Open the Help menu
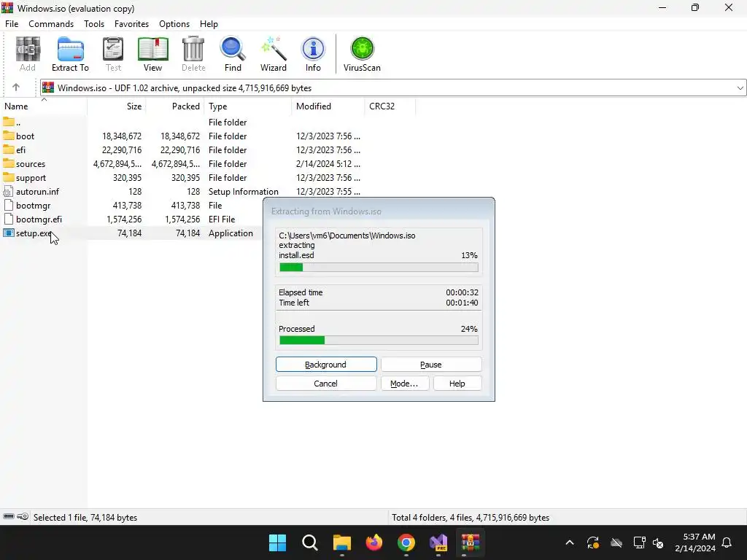Screen dimensions: 747x560 coord(209,24)
